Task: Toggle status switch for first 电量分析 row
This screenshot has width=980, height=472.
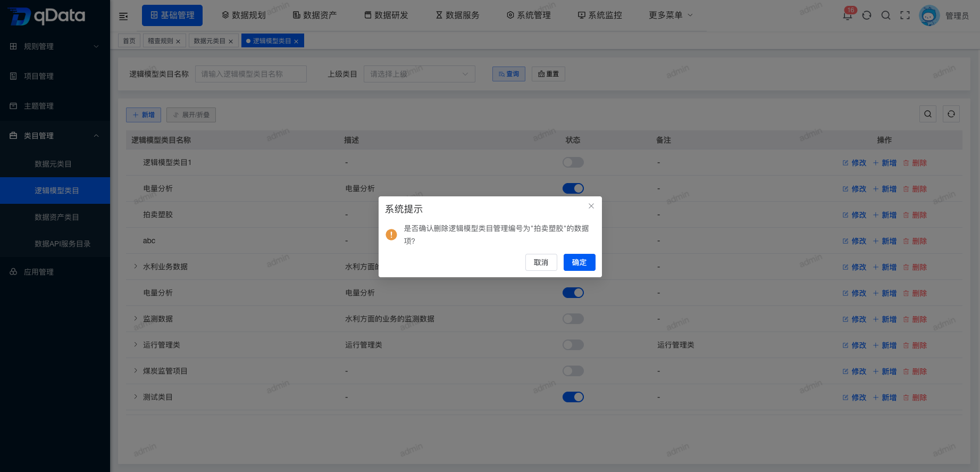Action: point(573,188)
